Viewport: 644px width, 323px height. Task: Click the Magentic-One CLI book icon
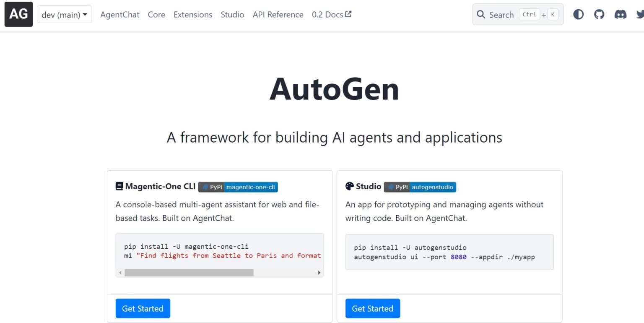(x=119, y=186)
